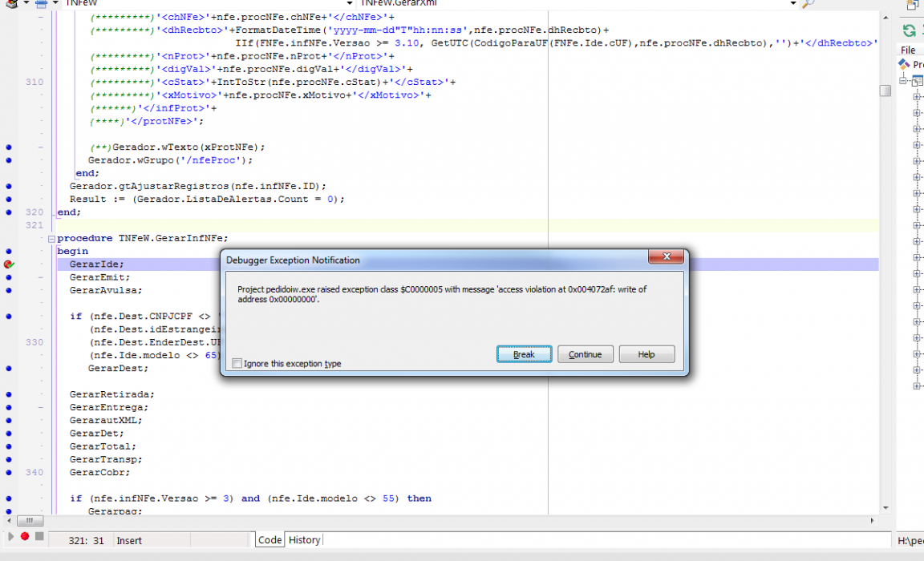Click the magnifier search icon above the editor
The width and height of the screenshot is (924, 561).
(808, 3)
